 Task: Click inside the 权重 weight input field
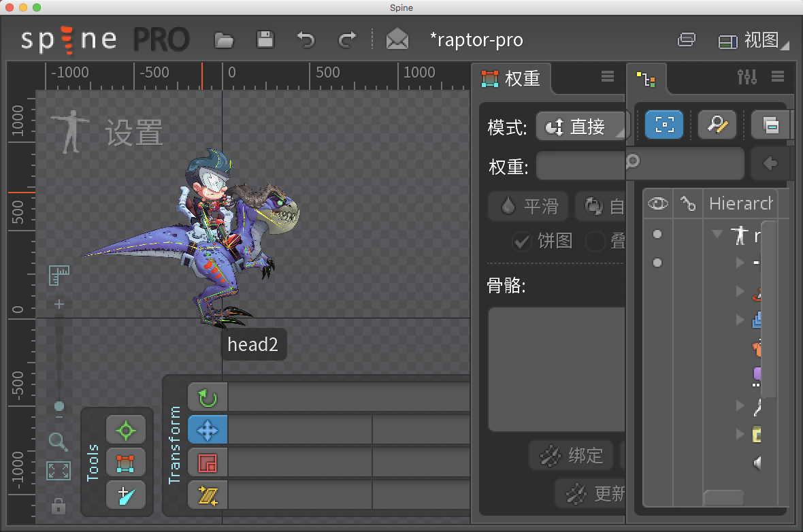(582, 164)
